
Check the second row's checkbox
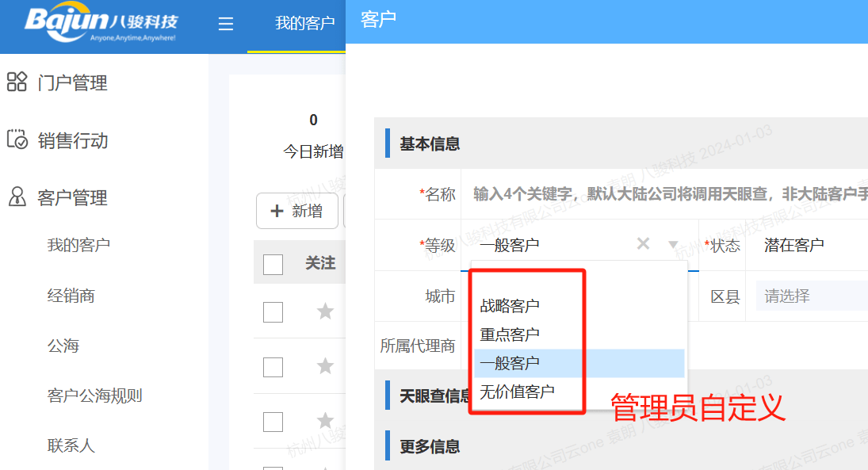(x=273, y=366)
